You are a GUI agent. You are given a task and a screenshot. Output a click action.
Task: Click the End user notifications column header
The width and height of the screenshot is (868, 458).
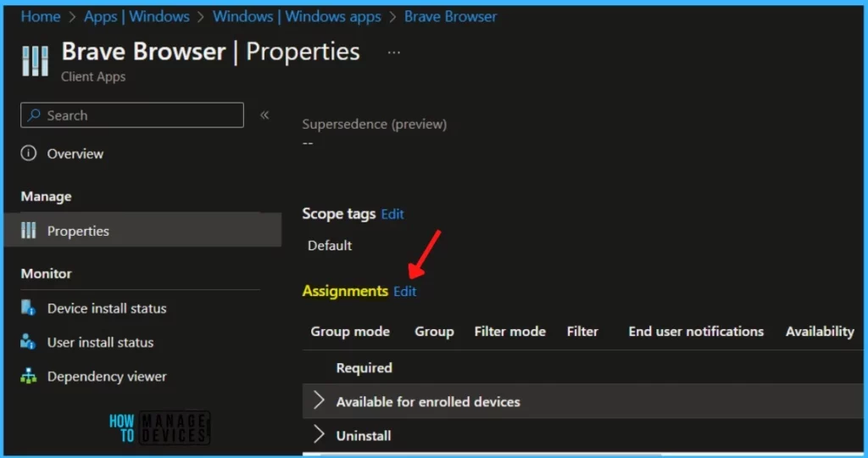click(696, 331)
